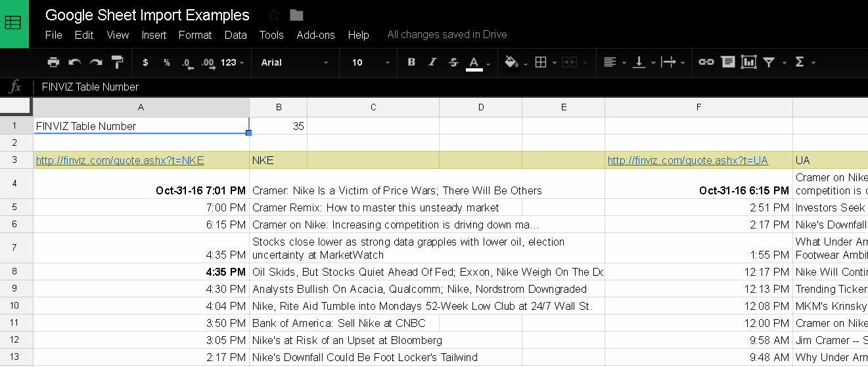This screenshot has height=367, width=868.
Task: Open the borders dropdown
Action: point(545,62)
